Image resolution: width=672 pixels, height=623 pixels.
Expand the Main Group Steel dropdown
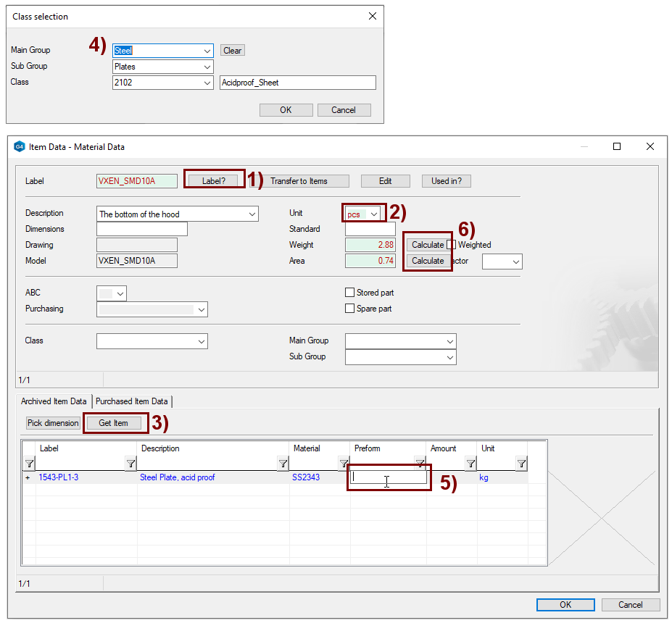click(207, 51)
